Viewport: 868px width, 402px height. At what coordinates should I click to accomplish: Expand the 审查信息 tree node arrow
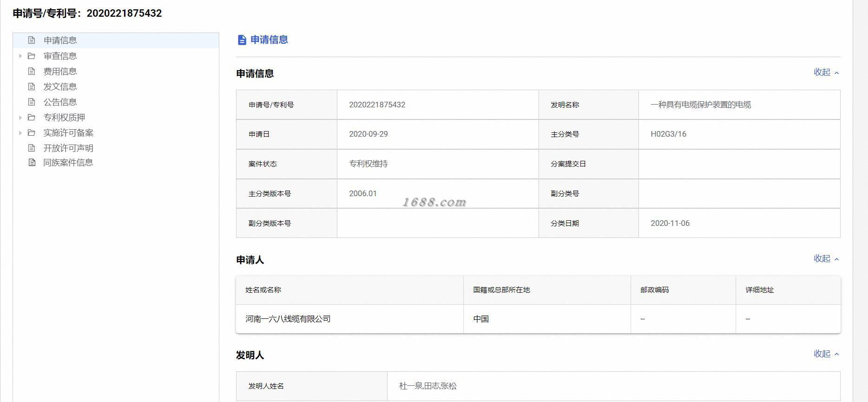click(20, 56)
